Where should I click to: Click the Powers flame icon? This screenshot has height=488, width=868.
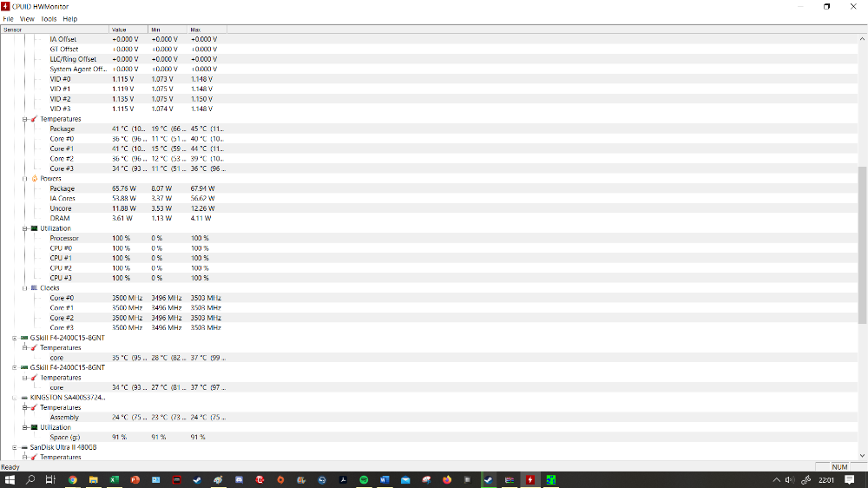[x=35, y=178]
